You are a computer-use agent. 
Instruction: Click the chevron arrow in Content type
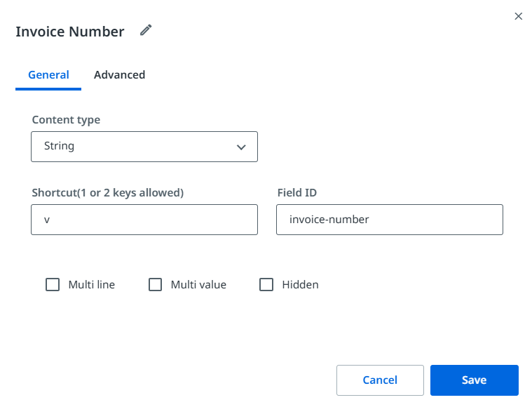[x=241, y=147]
